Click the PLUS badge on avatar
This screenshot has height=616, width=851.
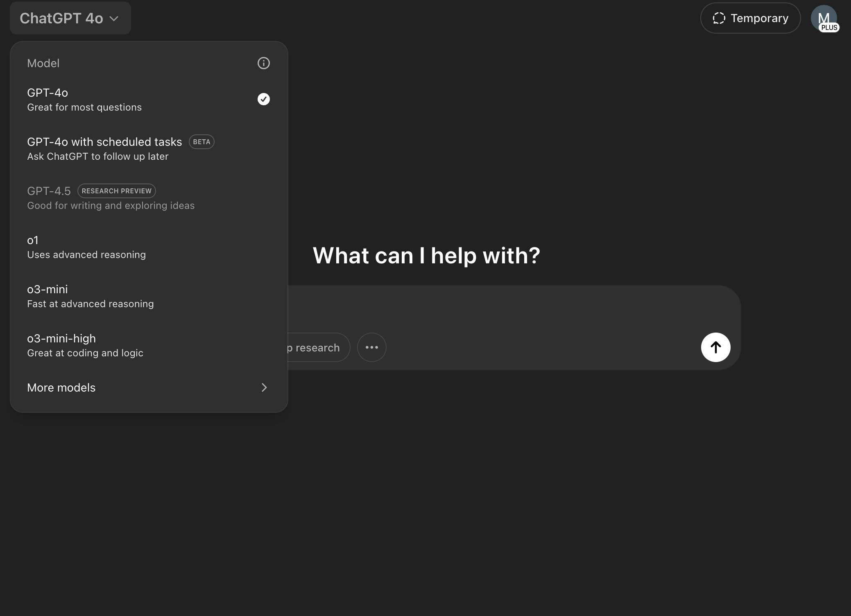click(x=830, y=27)
